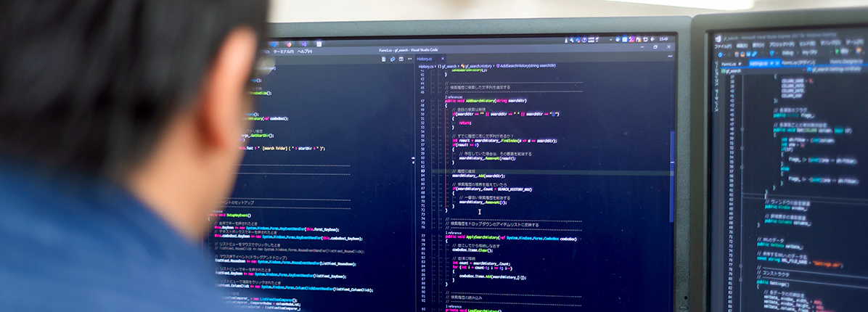This screenshot has height=312, width=868.
Task: Click the 'return;' code line
Action: [x=465, y=123]
